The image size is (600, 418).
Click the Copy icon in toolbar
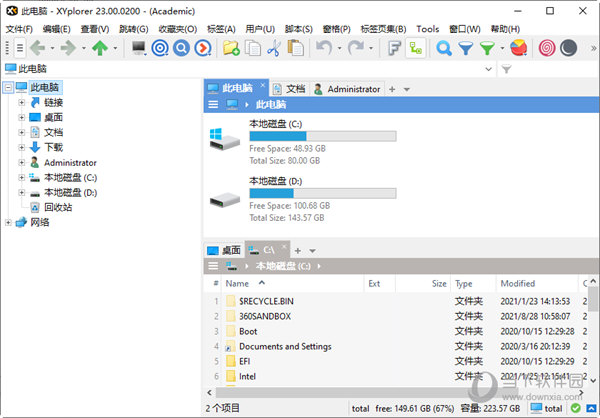(x=253, y=48)
